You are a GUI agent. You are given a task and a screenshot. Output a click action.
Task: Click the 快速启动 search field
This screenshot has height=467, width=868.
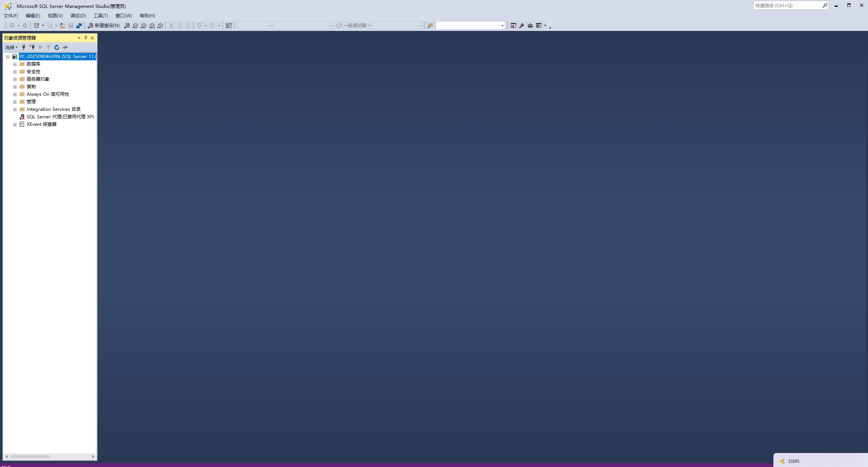(x=787, y=5)
